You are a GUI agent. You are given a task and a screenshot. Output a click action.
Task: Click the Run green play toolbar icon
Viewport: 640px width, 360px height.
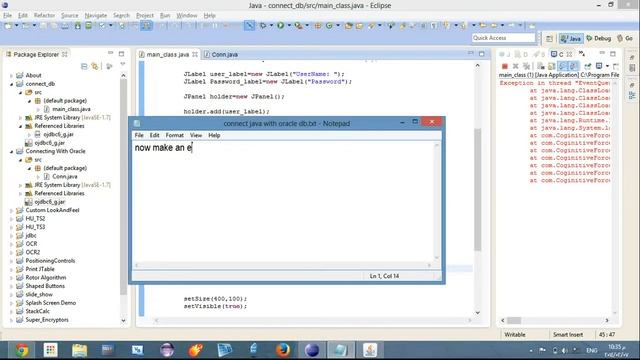click(281, 25)
